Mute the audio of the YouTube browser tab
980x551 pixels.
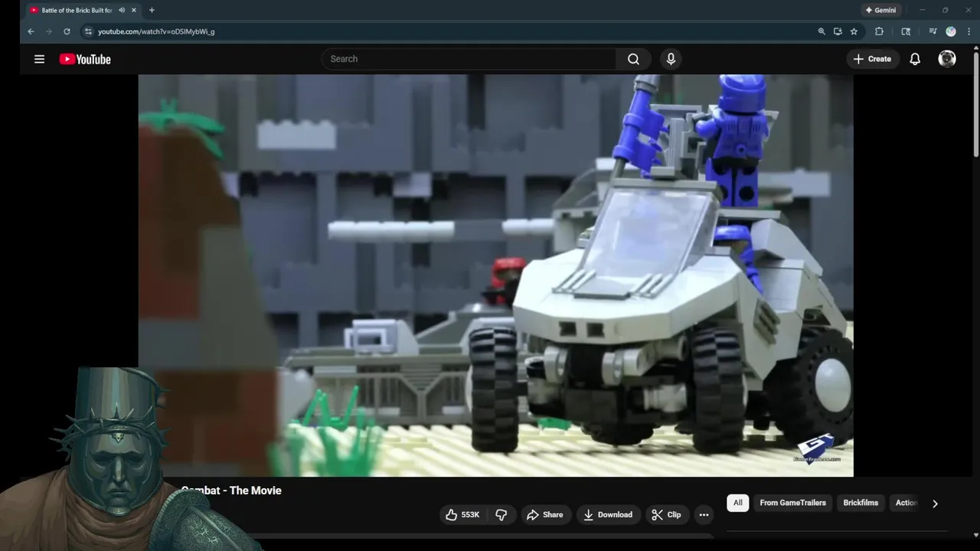pyautogui.click(x=122, y=11)
